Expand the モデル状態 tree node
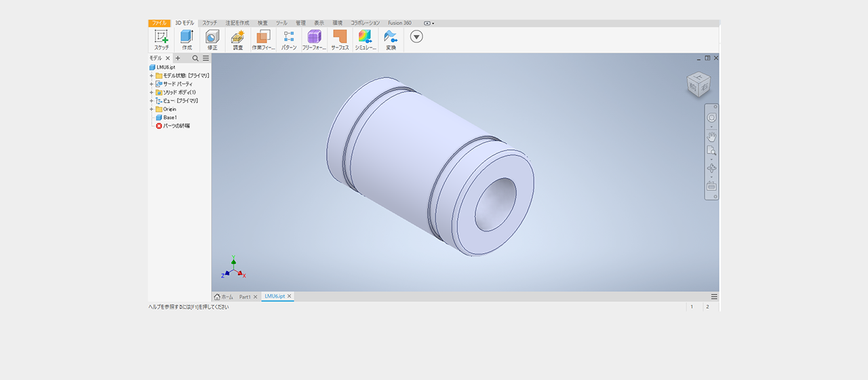 click(151, 76)
